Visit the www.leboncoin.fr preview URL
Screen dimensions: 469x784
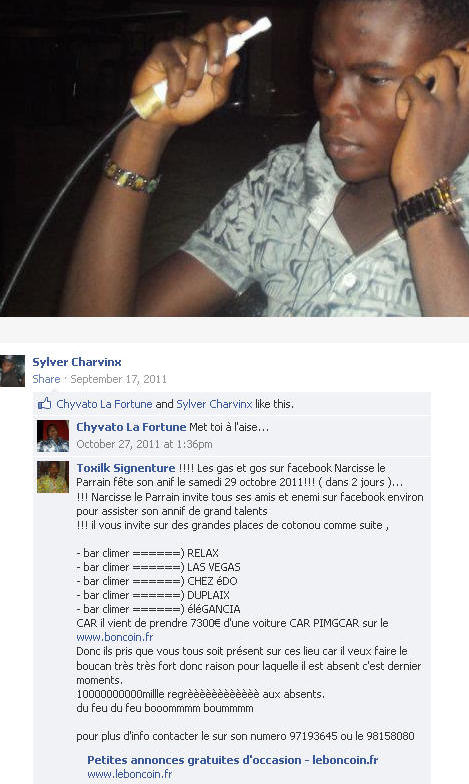(x=130, y=774)
